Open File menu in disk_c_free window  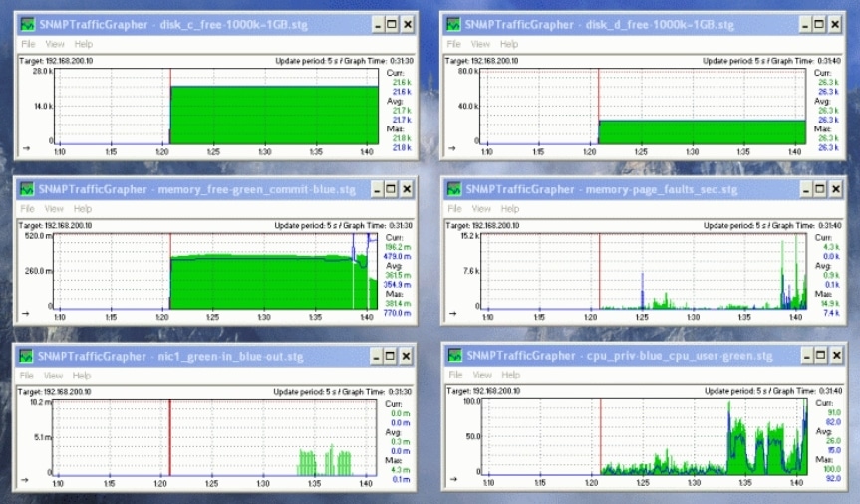pyautogui.click(x=28, y=44)
